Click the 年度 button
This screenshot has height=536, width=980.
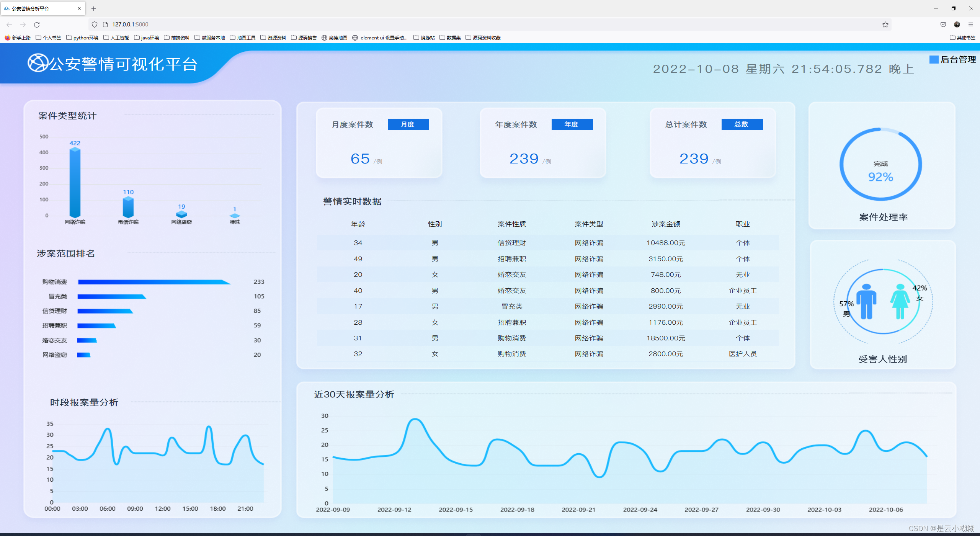pyautogui.click(x=572, y=124)
